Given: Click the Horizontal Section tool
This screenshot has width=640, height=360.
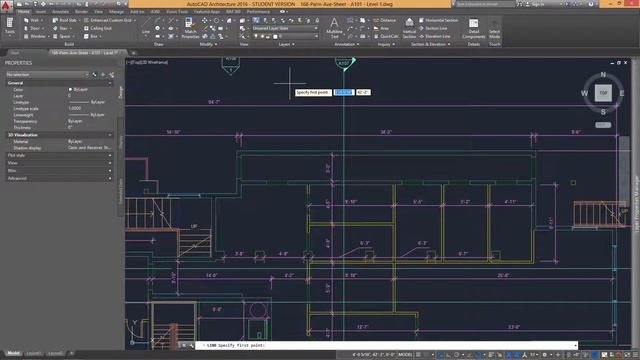Looking at the screenshot, I should pos(439,20).
